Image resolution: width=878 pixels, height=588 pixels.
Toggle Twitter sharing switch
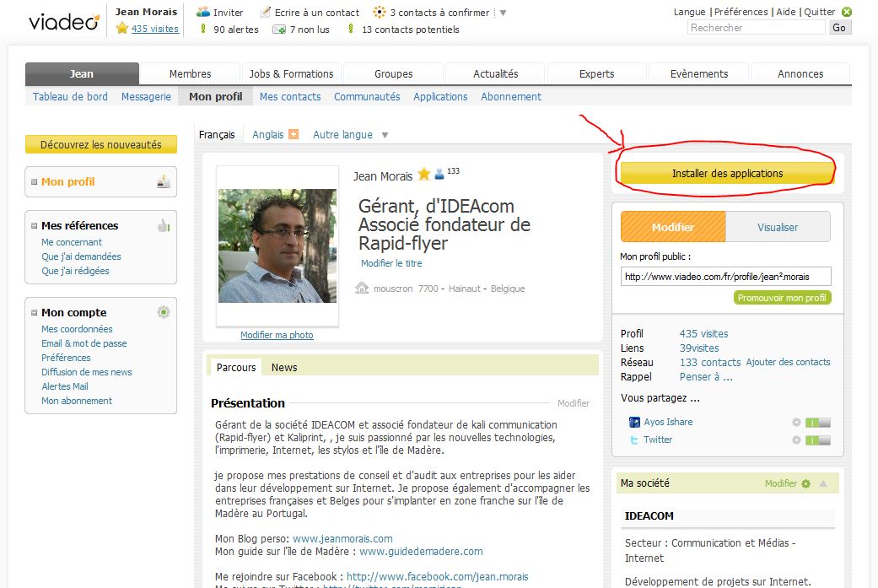[817, 440]
